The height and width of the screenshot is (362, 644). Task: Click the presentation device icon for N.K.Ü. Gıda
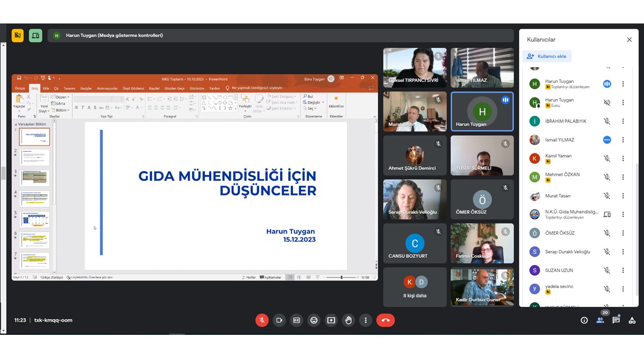click(607, 214)
